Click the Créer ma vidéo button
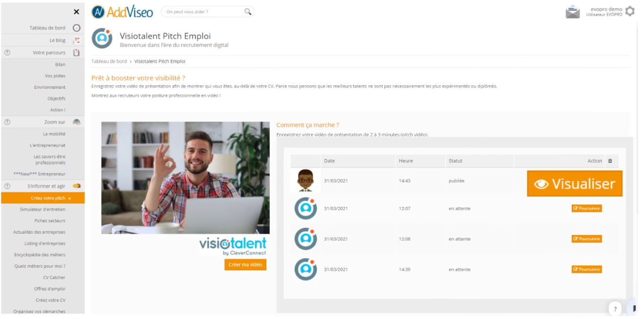The image size is (644, 319). click(245, 265)
